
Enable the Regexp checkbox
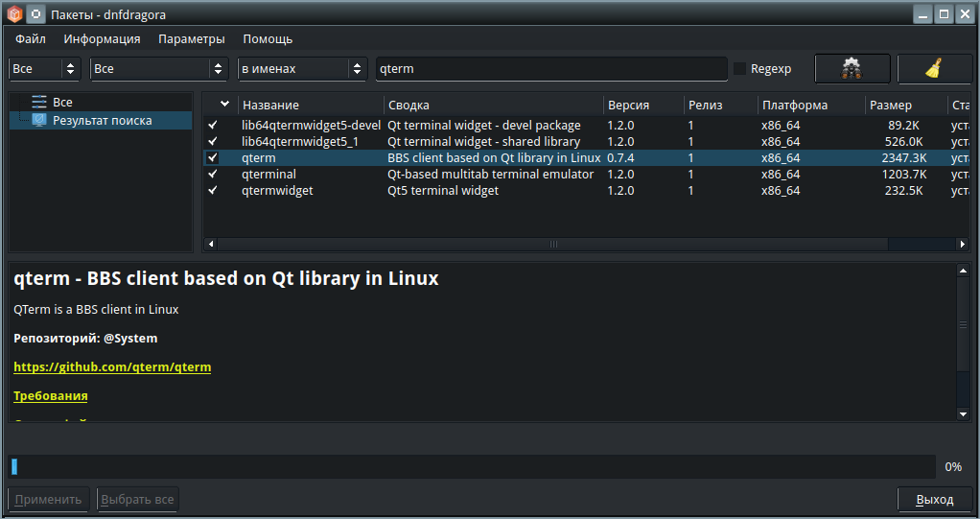[739, 69]
